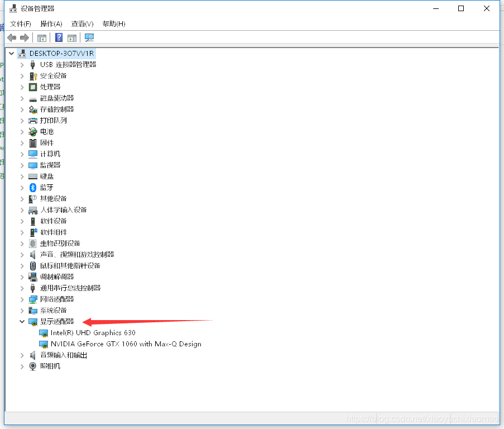
Task: Select the 显示适配器 label
Action: (x=57, y=322)
